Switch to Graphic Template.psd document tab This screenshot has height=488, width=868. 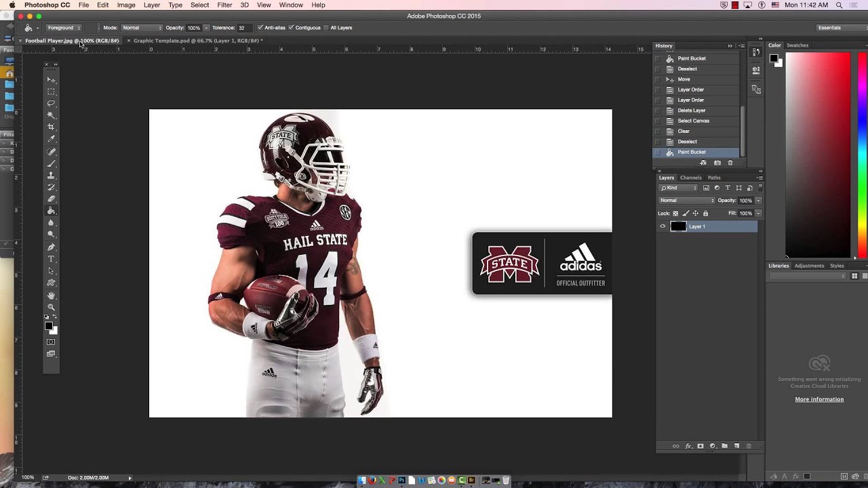[x=198, y=41]
